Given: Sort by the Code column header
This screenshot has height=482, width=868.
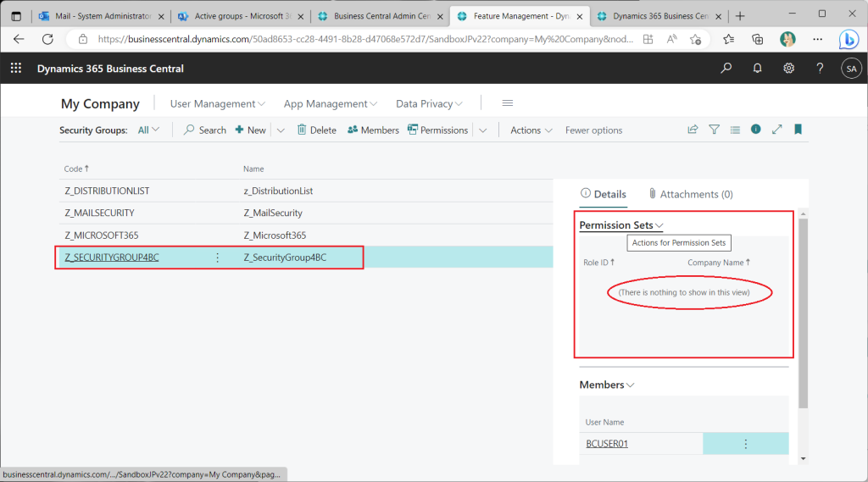Looking at the screenshot, I should pos(76,169).
